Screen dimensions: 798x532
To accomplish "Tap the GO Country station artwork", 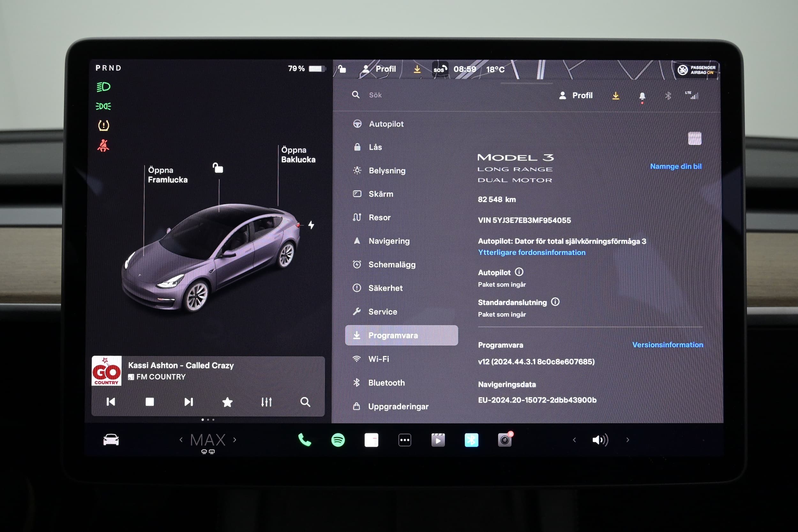I will pyautogui.click(x=107, y=371).
